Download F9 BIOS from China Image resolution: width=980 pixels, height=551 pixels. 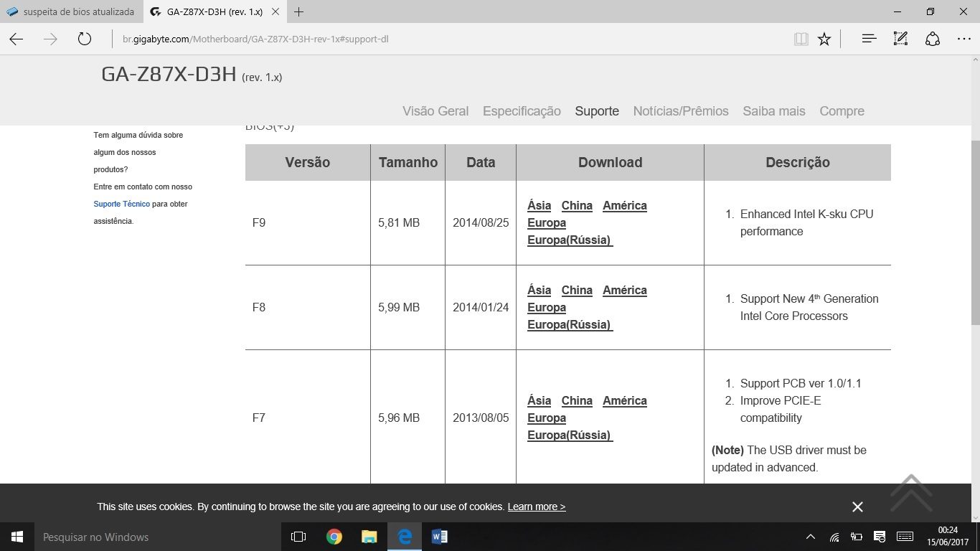click(x=577, y=206)
